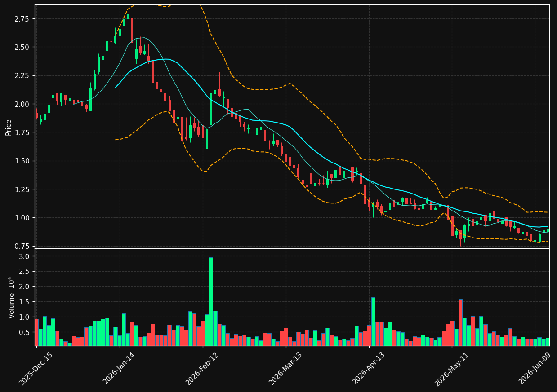Screen dimensions: 557x392
Task: Click the tallest green volume bar near 3.0
Action: (211, 301)
